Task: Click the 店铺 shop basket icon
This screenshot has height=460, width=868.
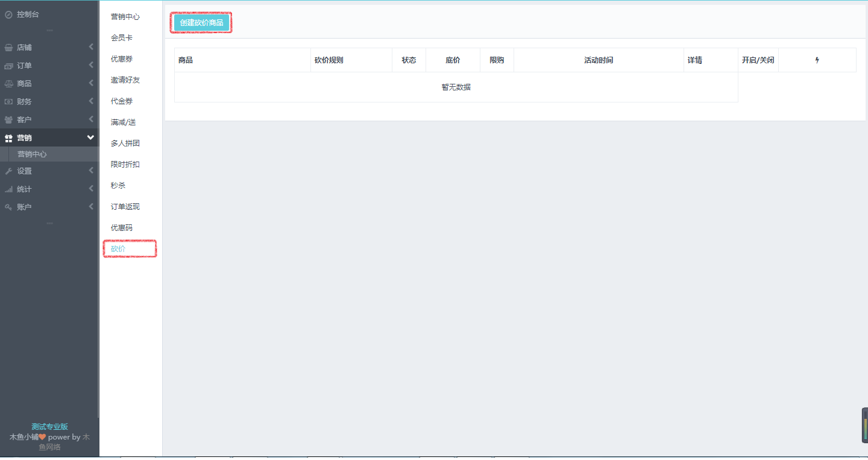Action: click(8, 48)
